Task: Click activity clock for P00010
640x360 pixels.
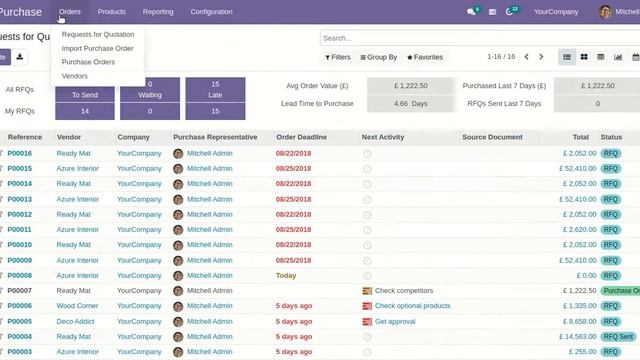Action: (x=367, y=245)
